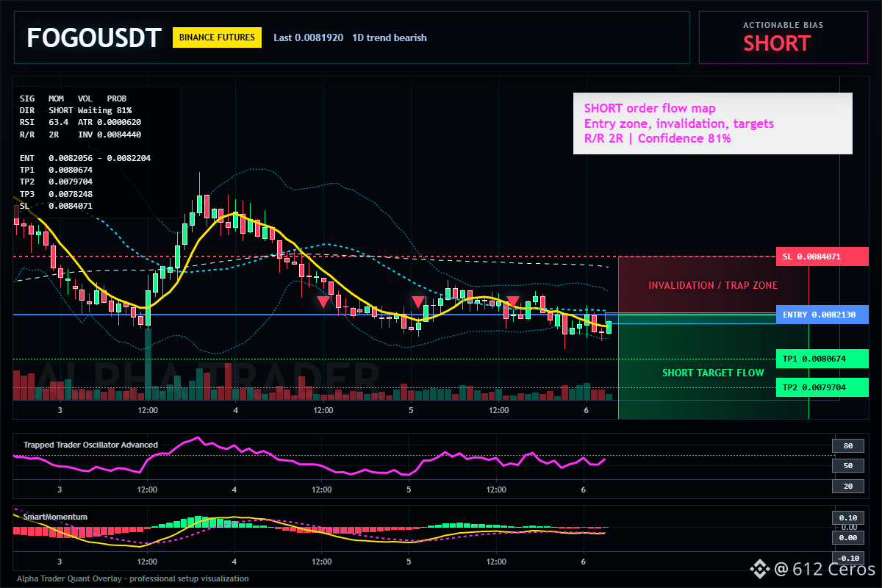882x588 pixels.
Task: Click the SIG MOM VOL PROB header row
Action: [73, 98]
